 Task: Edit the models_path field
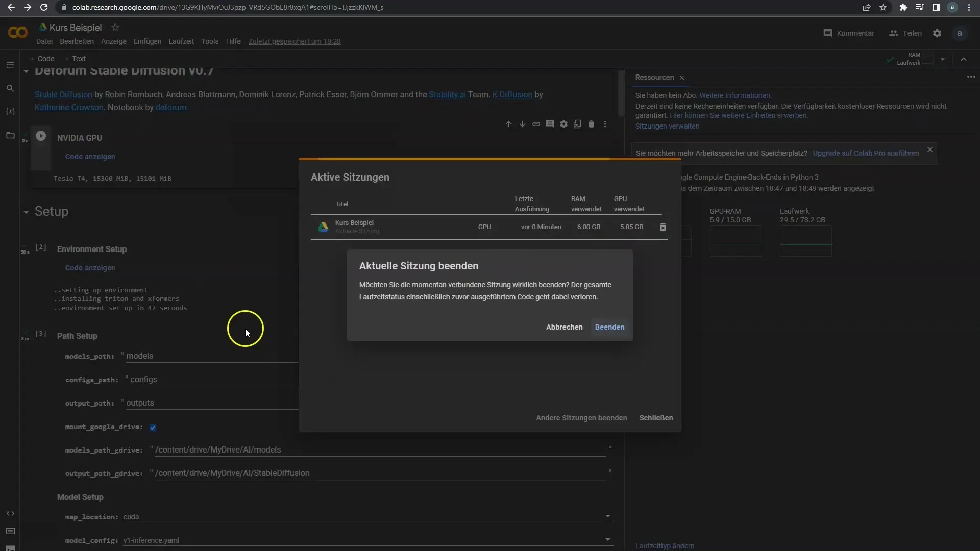coord(212,356)
